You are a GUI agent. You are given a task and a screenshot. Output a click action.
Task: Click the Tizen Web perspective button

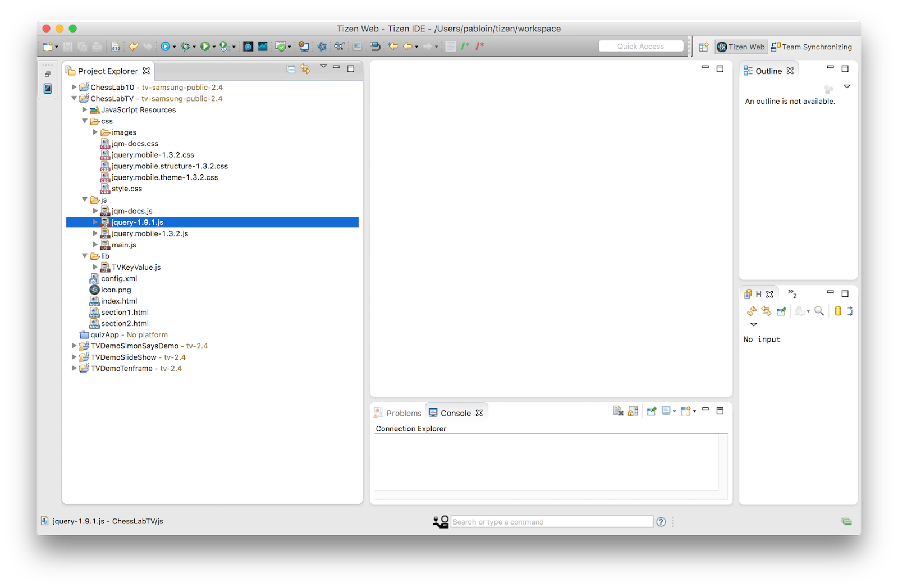tap(740, 47)
